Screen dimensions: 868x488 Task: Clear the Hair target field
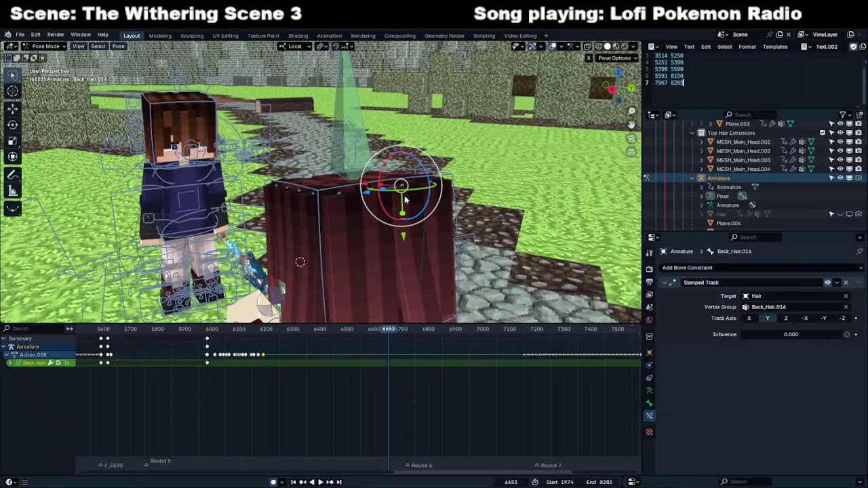[846, 296]
